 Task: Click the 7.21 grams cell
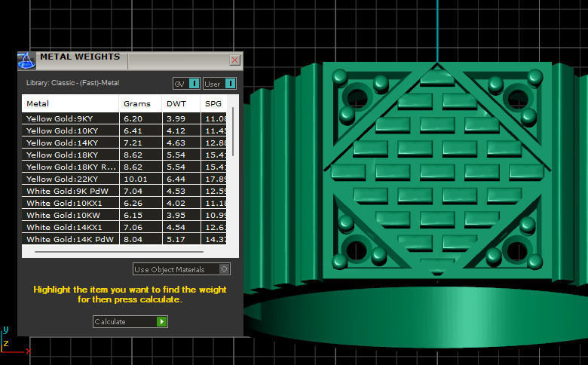coord(141,143)
